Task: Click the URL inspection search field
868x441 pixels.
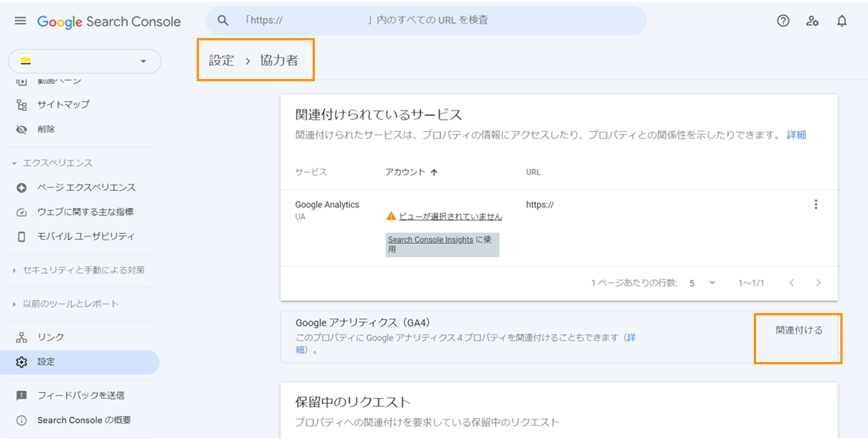Action: [426, 21]
